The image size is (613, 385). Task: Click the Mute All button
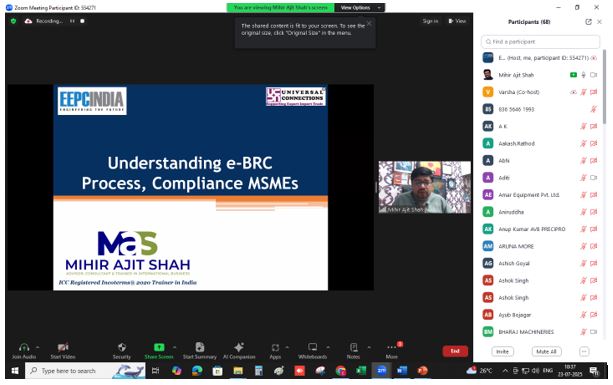coord(547,351)
